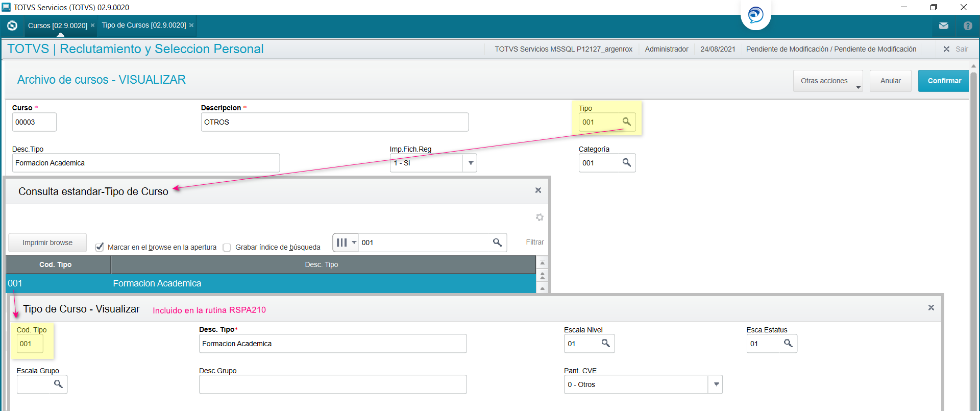Viewport: 980px width, 411px height.
Task: Sort by the Desc. Tipo column header
Action: tap(323, 264)
